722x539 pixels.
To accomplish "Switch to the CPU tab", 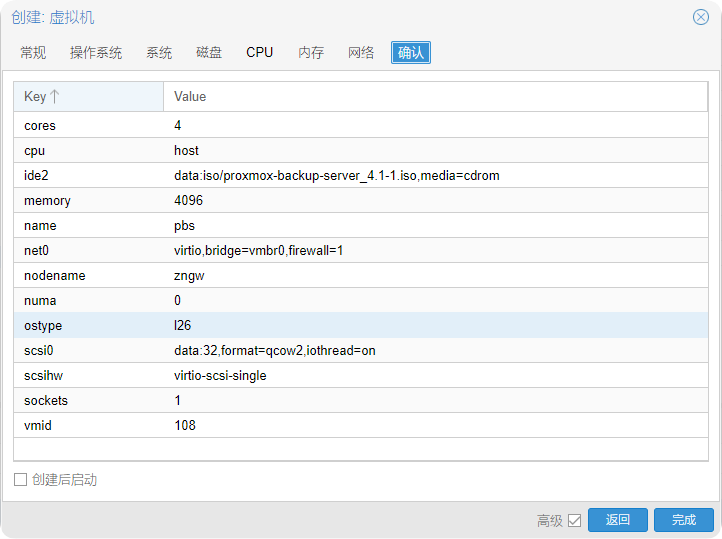I will coord(260,53).
